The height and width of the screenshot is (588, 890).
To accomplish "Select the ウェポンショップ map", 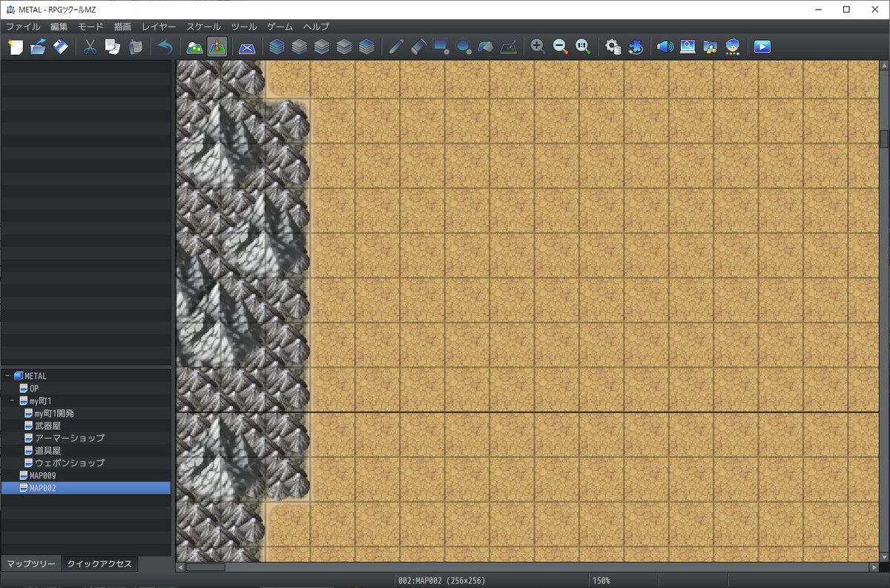I will click(69, 463).
